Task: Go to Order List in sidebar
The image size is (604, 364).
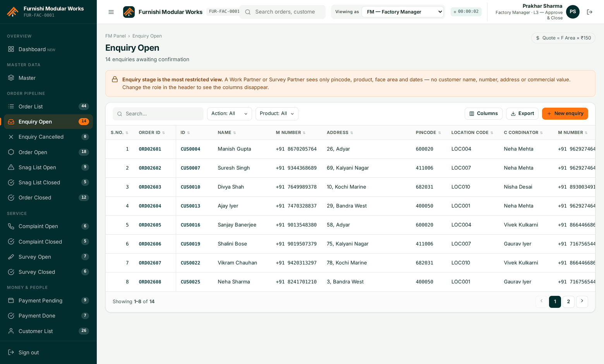Action: (x=48, y=106)
